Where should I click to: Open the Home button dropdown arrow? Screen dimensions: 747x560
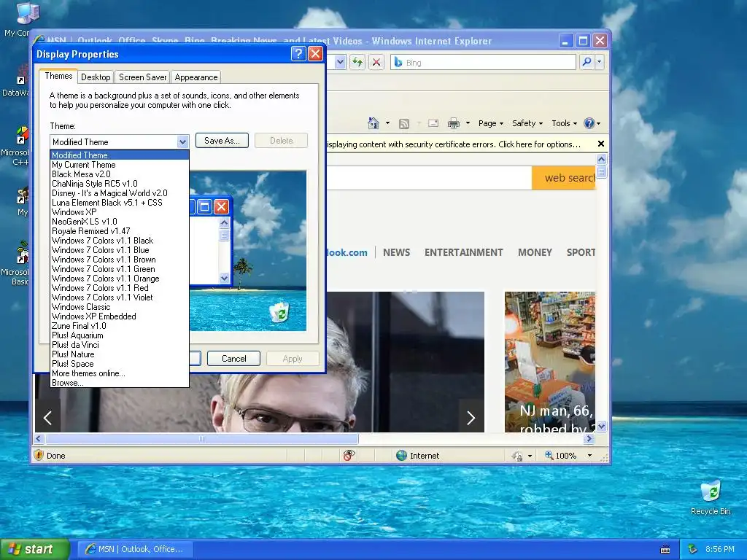point(387,123)
